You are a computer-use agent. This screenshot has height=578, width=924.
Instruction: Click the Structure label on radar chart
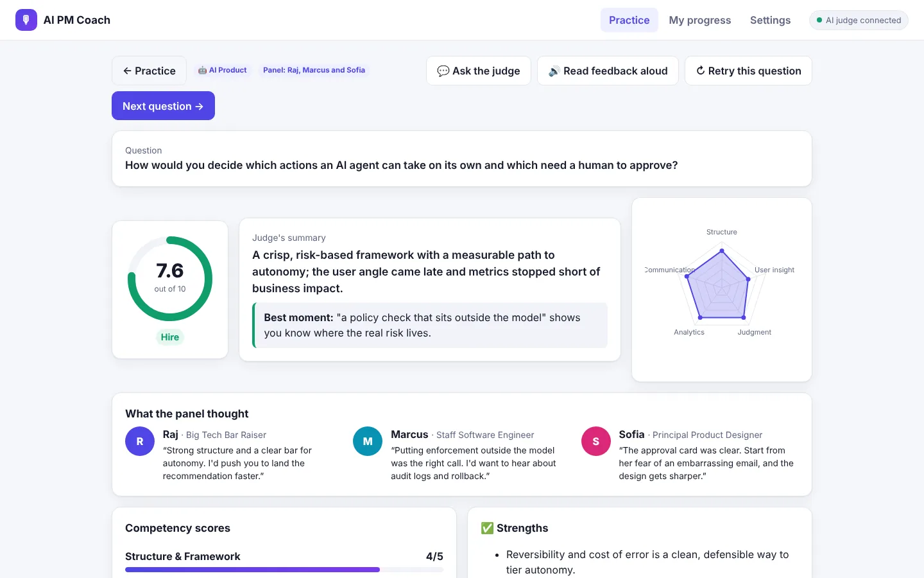[x=722, y=232]
